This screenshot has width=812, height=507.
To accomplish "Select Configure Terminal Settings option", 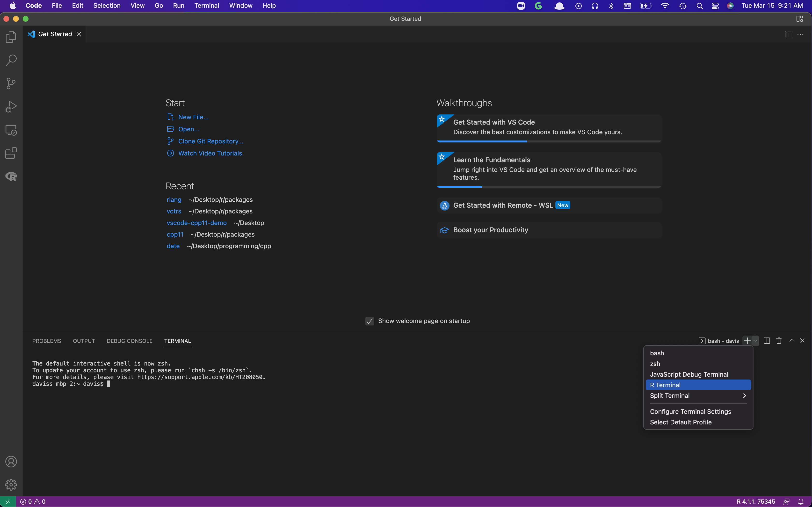I will (x=690, y=411).
